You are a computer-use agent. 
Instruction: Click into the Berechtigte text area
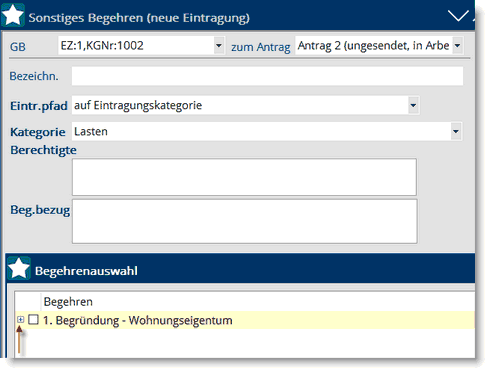pyautogui.click(x=244, y=177)
